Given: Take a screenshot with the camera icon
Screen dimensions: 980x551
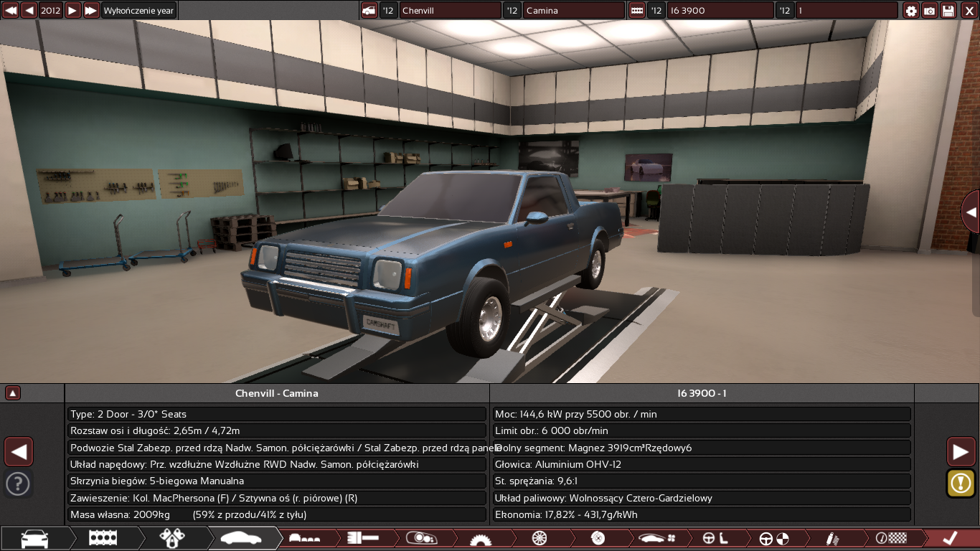Looking at the screenshot, I should [930, 10].
